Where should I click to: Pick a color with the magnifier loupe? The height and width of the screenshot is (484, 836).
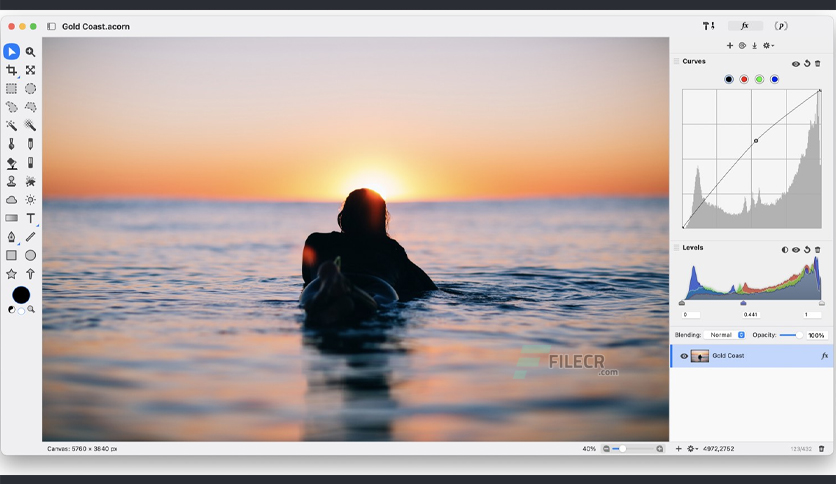(x=31, y=309)
